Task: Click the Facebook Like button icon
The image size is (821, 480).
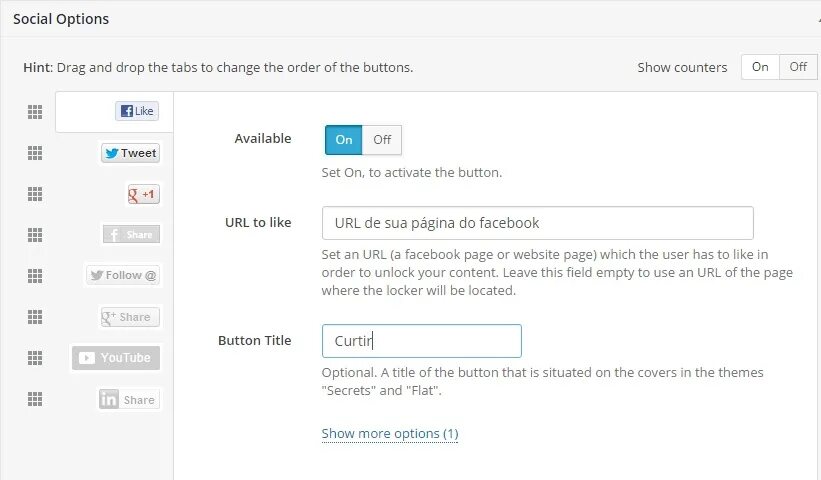Action: 137,111
